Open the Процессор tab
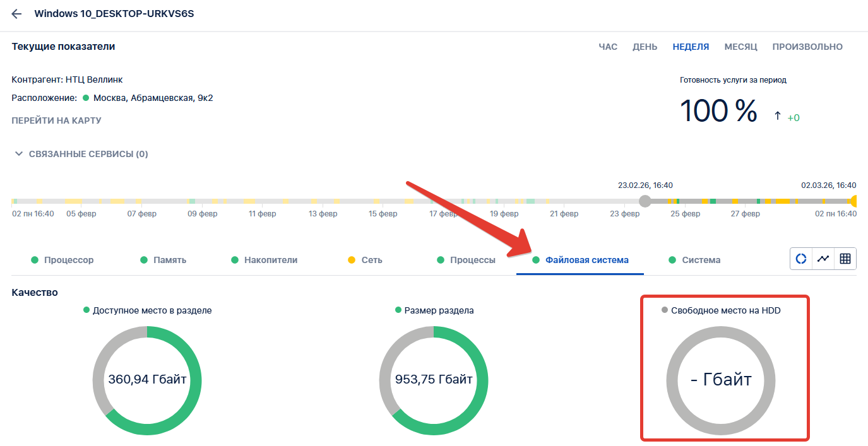The width and height of the screenshot is (868, 446). (62, 260)
